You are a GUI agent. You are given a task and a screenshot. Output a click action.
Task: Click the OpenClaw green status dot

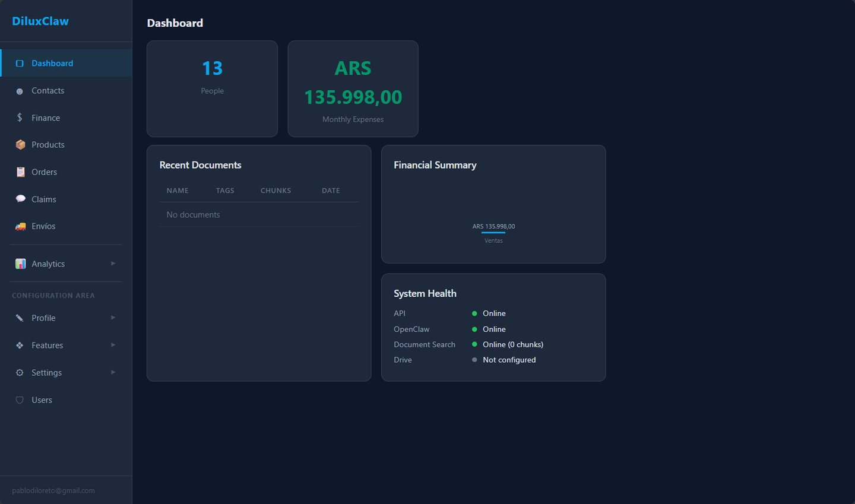pos(474,329)
